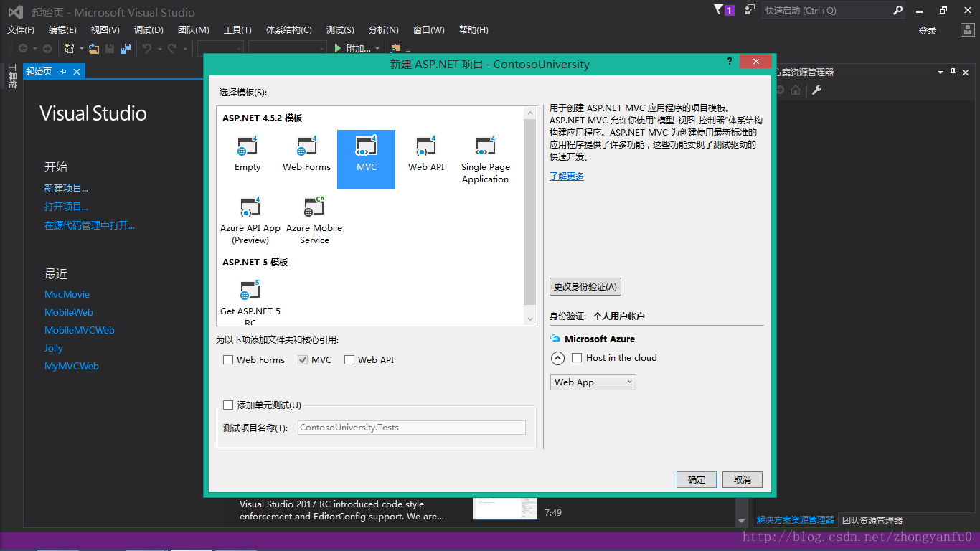The width and height of the screenshot is (980, 551).
Task: Open the redo history dropdown arrow
Action: (x=184, y=49)
